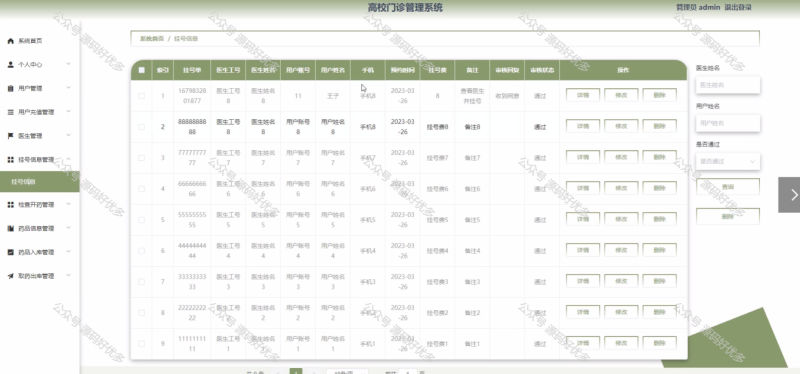800x374 pixels.
Task: Click the grid icon beside 挂号信息管理
Action: pos(11,160)
